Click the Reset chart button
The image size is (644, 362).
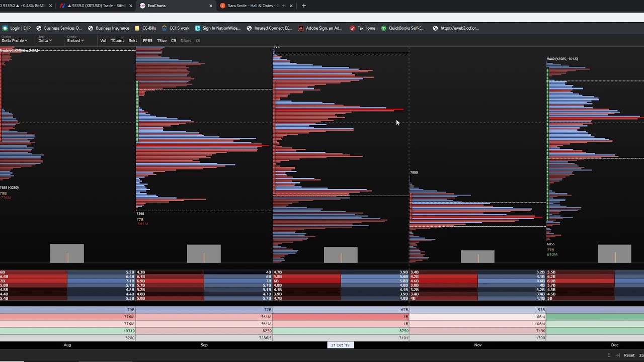629,355
